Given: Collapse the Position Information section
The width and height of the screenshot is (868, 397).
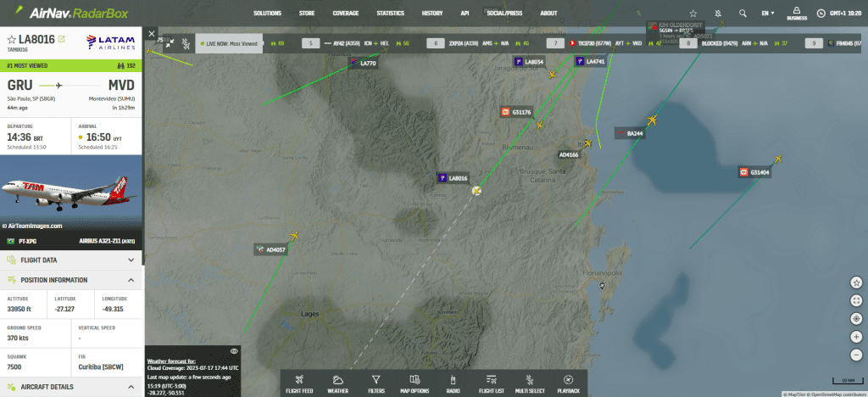Looking at the screenshot, I should 131,280.
